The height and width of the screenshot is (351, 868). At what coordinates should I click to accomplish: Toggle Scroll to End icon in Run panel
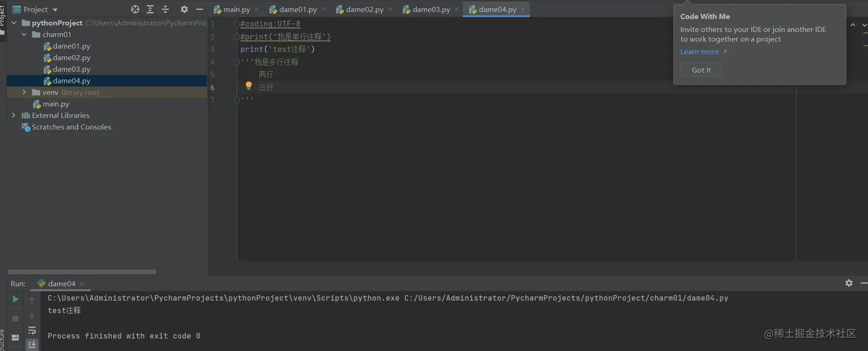coord(32,345)
